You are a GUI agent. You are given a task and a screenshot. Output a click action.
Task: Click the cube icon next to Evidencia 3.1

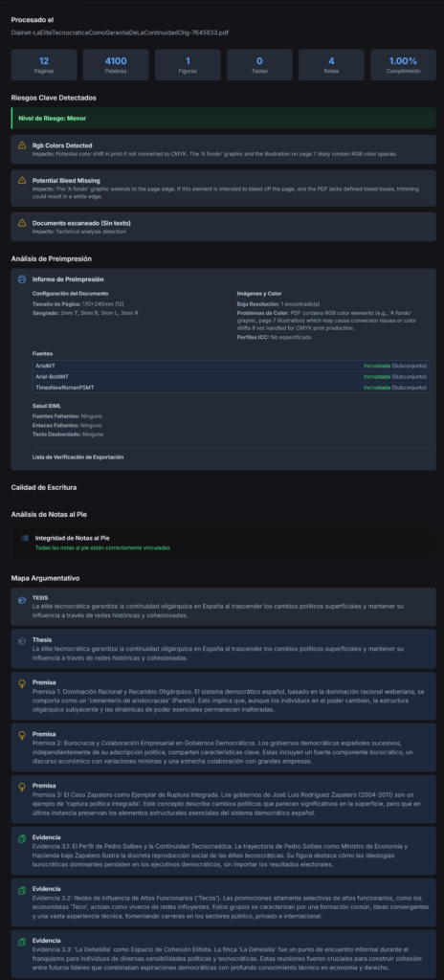pyautogui.click(x=22, y=837)
